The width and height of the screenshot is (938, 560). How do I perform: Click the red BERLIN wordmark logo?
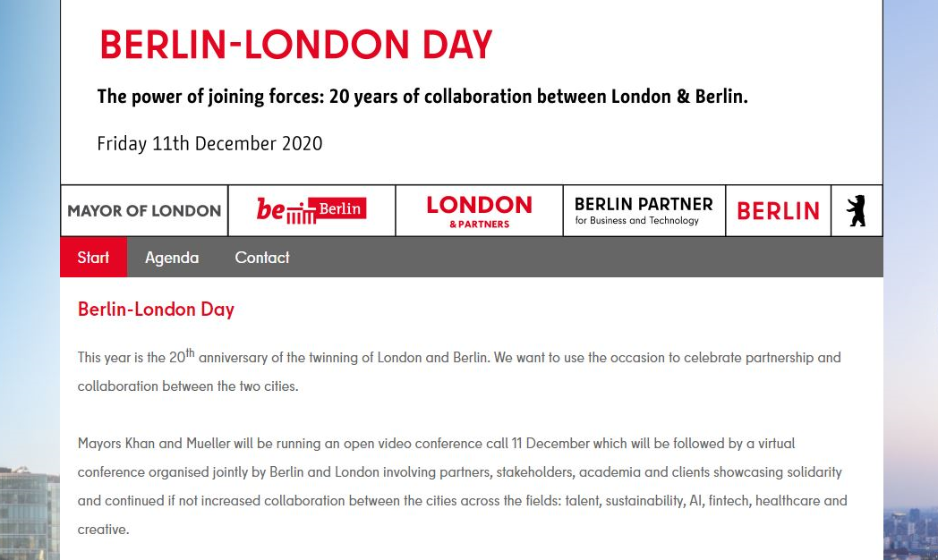[x=779, y=210]
